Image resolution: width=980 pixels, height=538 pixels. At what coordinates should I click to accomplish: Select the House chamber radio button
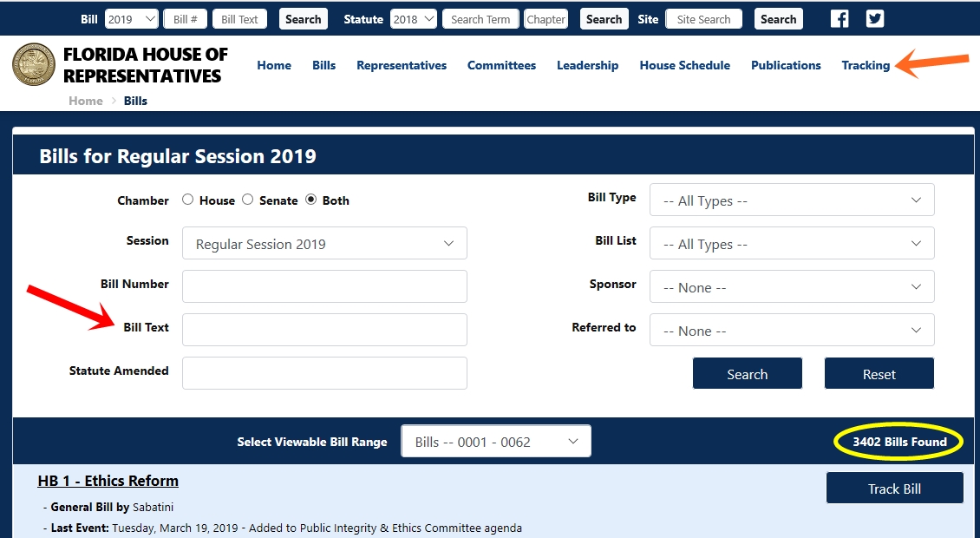click(187, 200)
